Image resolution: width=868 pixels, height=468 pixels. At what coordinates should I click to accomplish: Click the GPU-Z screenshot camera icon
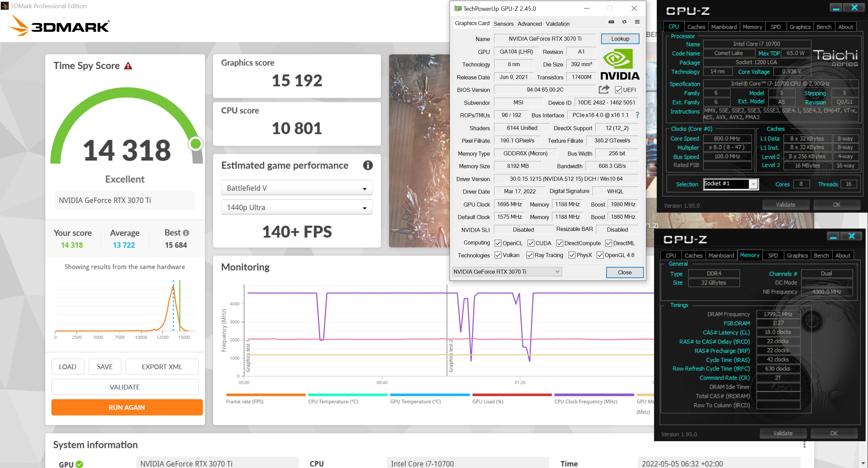pyautogui.click(x=611, y=22)
